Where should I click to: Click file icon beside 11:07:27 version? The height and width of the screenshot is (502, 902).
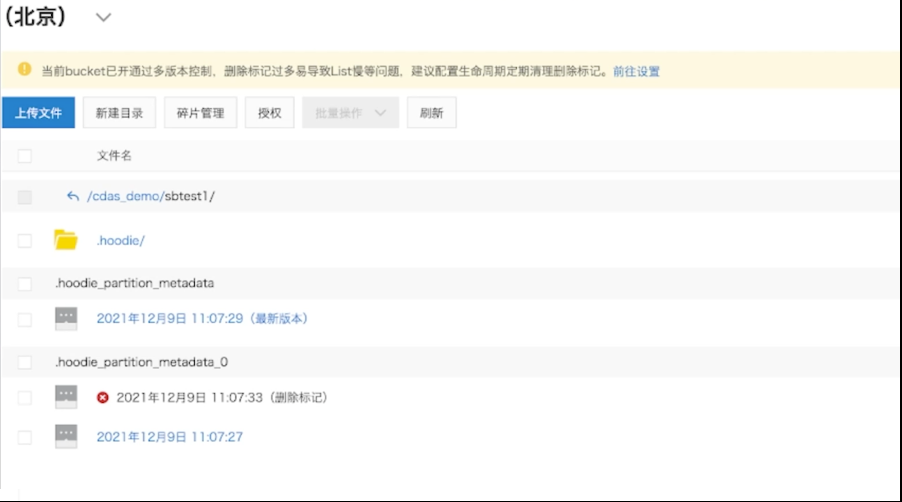click(x=66, y=436)
